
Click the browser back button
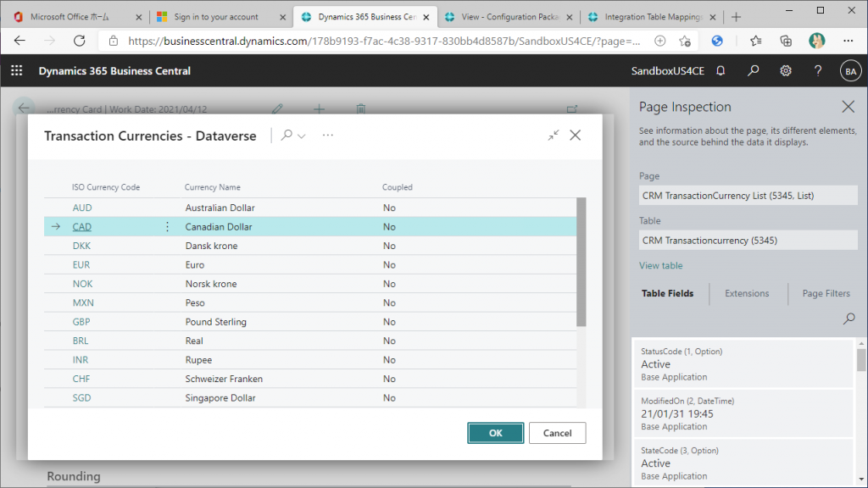(20, 41)
